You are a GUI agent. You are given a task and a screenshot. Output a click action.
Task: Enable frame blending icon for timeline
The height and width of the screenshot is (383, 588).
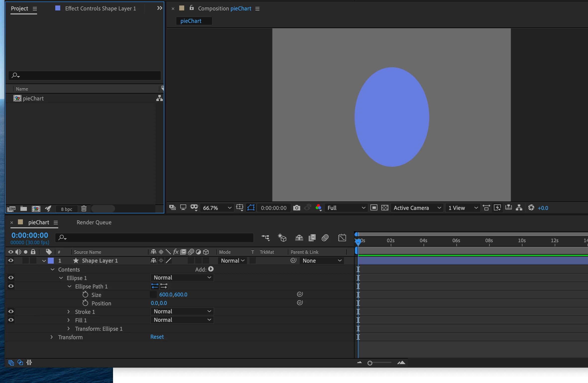(312, 238)
